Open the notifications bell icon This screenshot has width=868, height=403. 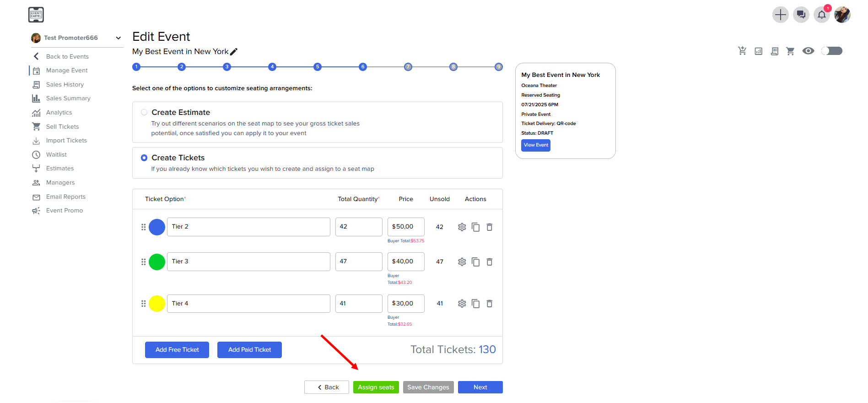coord(822,15)
